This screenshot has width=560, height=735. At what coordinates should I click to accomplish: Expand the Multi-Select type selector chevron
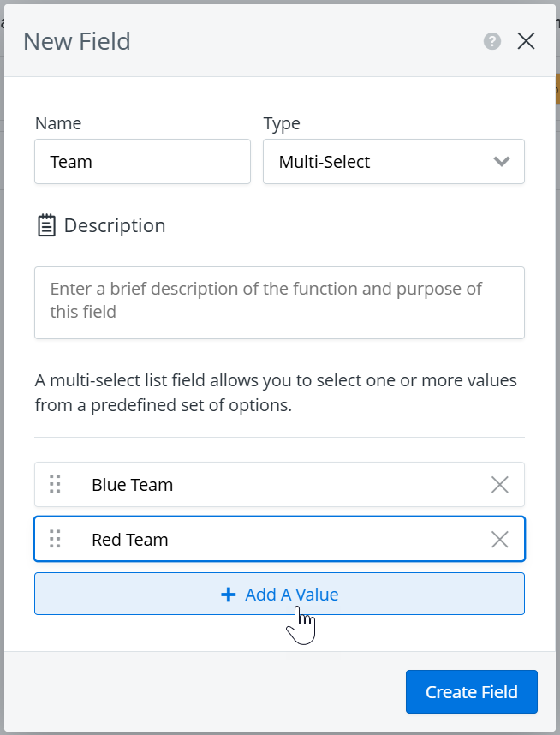(502, 161)
